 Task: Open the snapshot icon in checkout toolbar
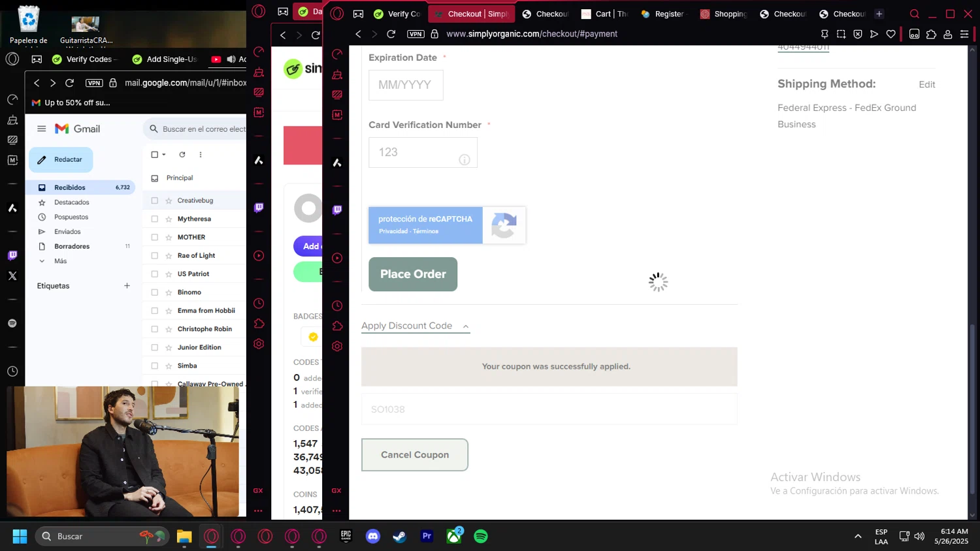pyautogui.click(x=841, y=34)
